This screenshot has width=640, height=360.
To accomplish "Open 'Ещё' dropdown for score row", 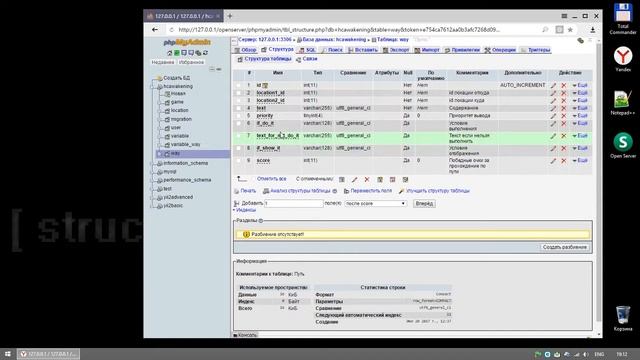I will [580, 161].
